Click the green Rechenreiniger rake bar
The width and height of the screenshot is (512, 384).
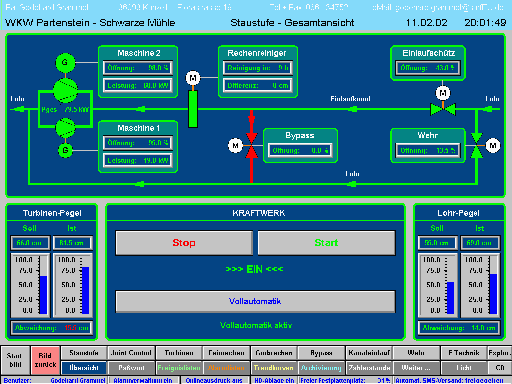193,109
